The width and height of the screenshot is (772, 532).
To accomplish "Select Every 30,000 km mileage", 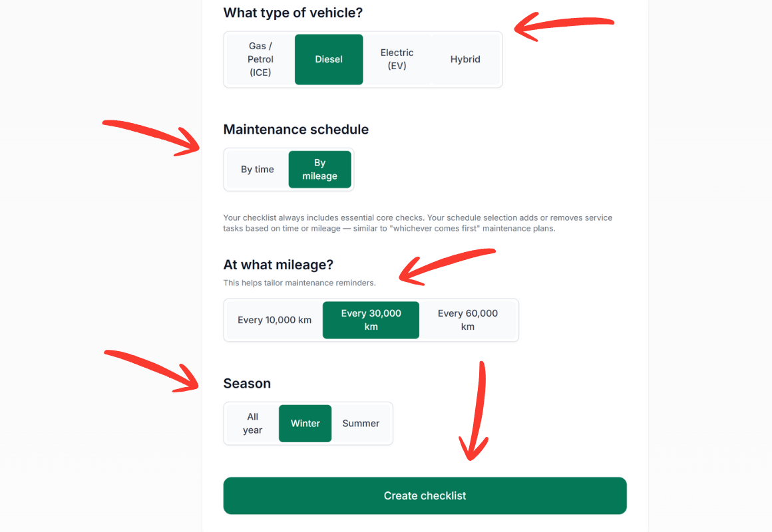I will 371,320.
